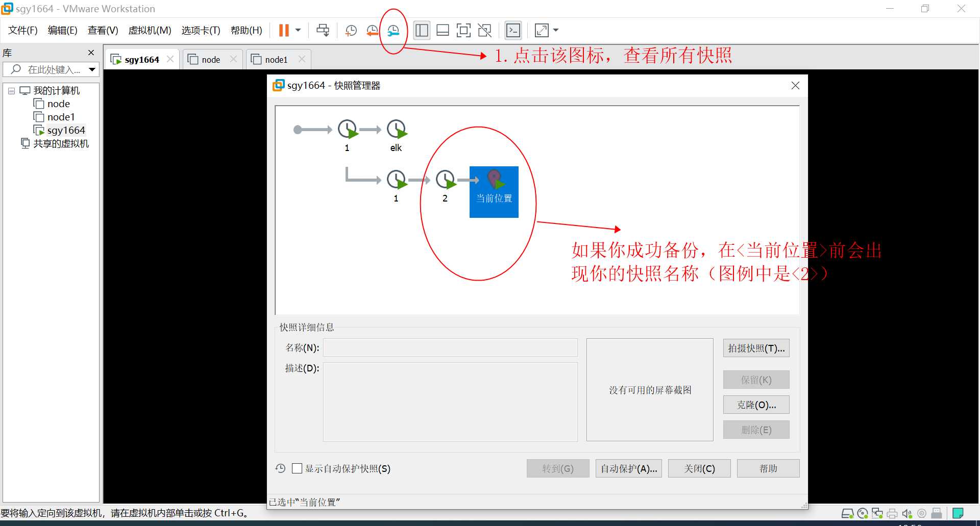Click the 拍摄快照(T)... button
This screenshot has height=526, width=980.
click(x=756, y=348)
